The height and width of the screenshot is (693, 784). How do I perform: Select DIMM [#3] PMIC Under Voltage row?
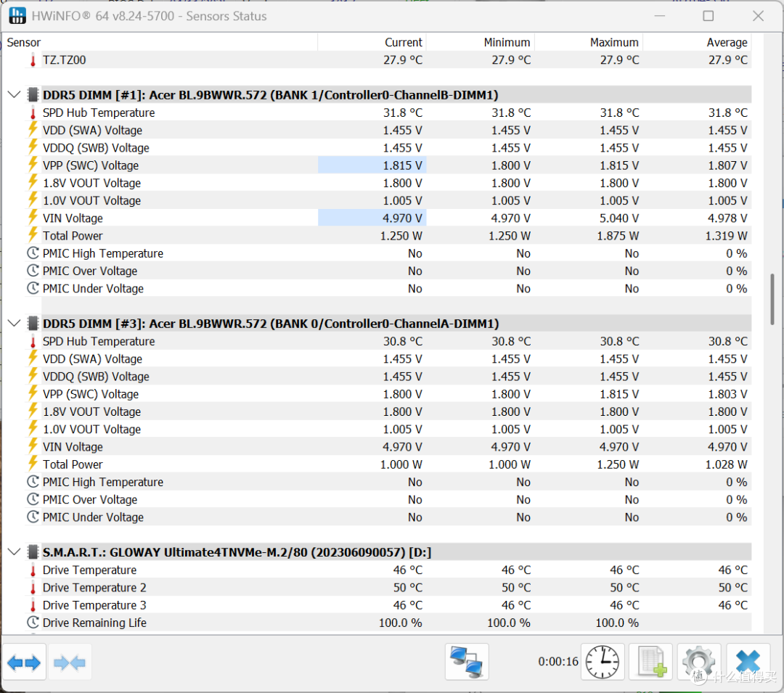coord(388,517)
